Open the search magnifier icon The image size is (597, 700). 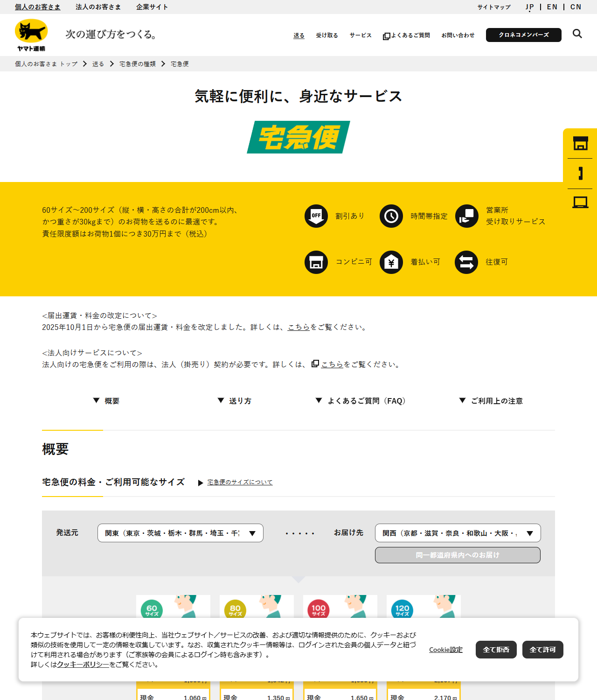[x=577, y=34]
